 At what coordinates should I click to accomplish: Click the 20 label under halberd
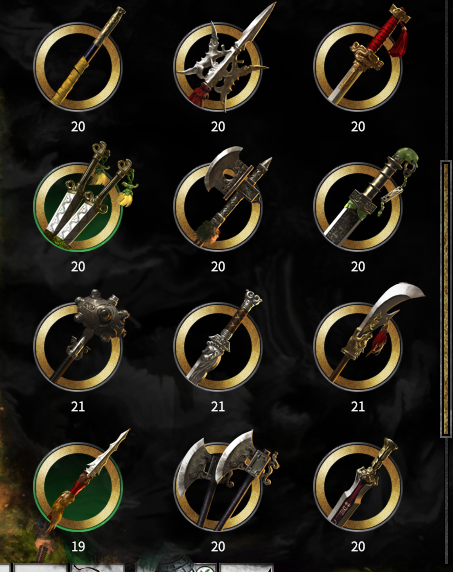click(x=218, y=126)
